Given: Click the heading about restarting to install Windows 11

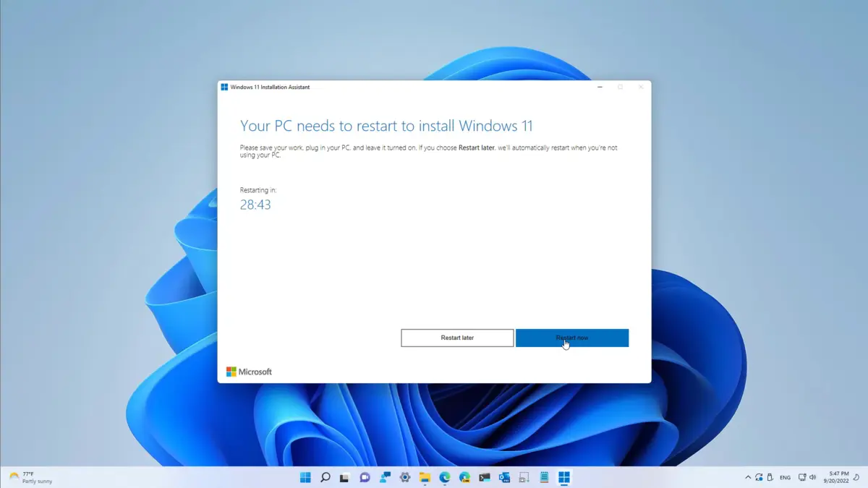Looking at the screenshot, I should (x=386, y=126).
